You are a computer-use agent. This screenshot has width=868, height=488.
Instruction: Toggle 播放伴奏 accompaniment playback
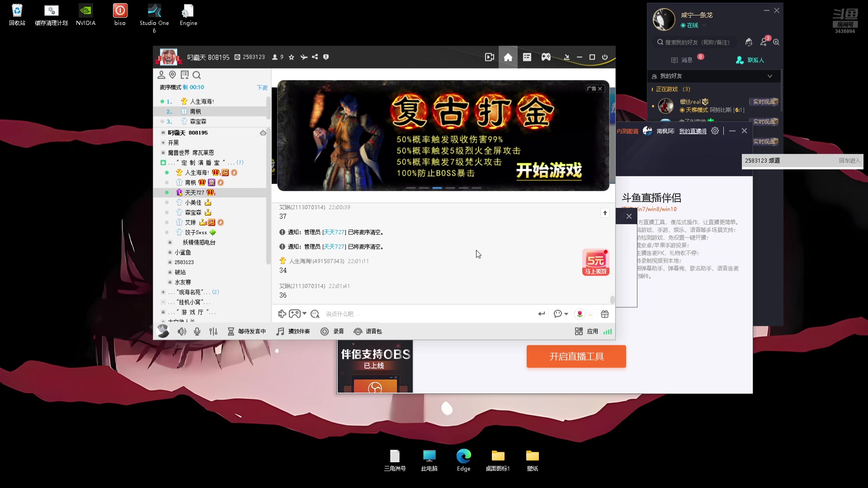pos(293,332)
